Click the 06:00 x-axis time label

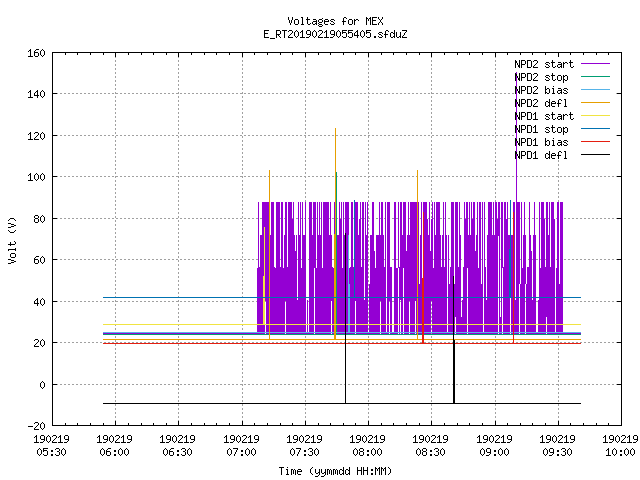click(115, 452)
